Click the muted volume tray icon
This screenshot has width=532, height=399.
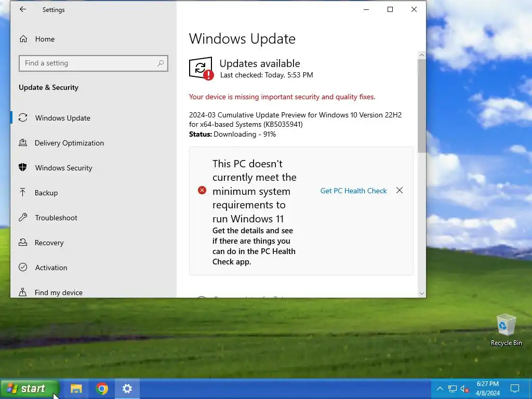[465, 389]
